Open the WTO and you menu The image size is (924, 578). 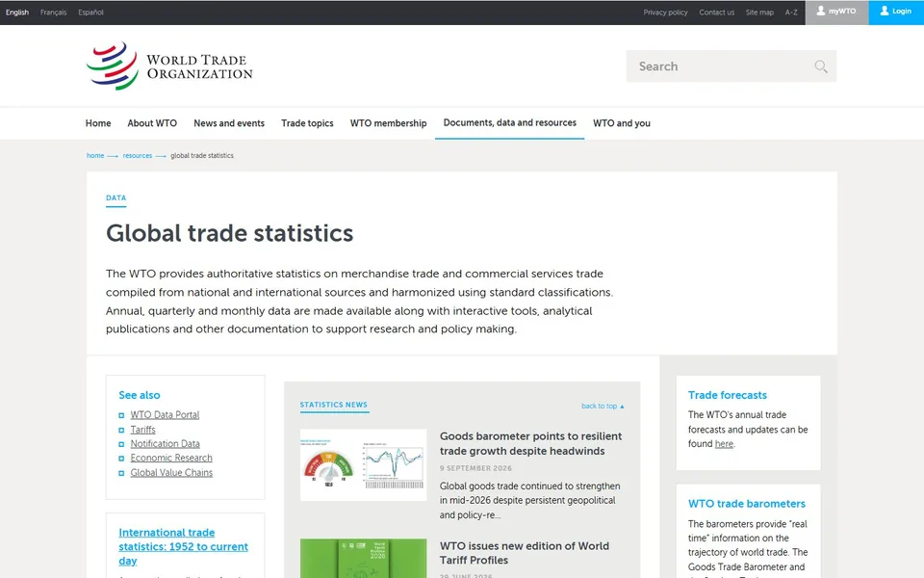click(x=622, y=123)
